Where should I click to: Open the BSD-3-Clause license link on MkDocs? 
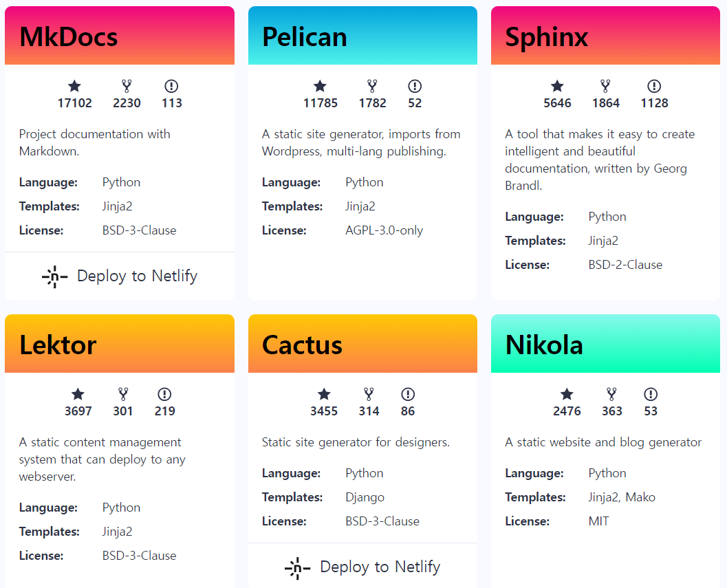[x=139, y=230]
